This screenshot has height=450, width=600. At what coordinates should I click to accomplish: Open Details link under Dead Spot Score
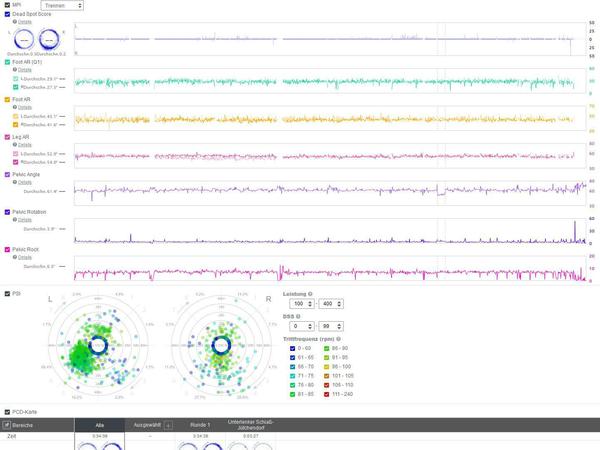click(25, 22)
